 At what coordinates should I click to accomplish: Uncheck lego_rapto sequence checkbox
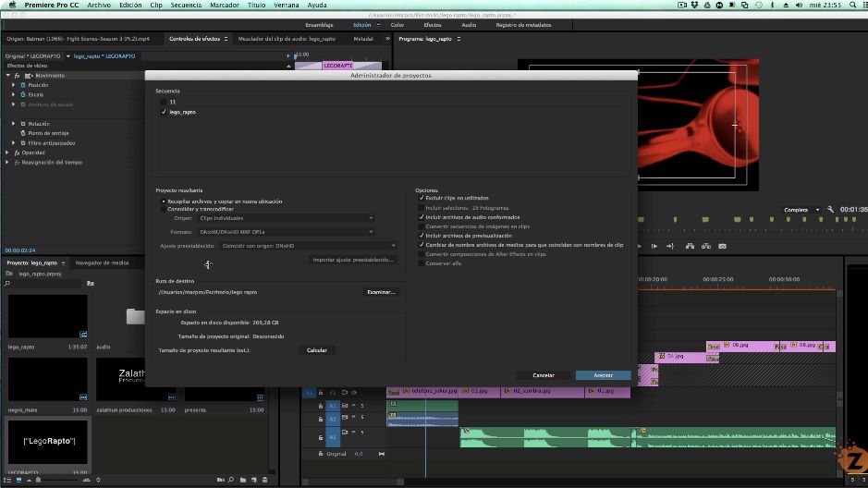pos(164,112)
